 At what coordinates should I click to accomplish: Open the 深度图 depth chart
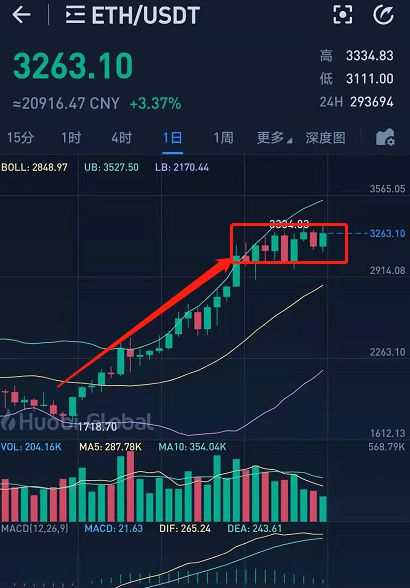click(325, 138)
